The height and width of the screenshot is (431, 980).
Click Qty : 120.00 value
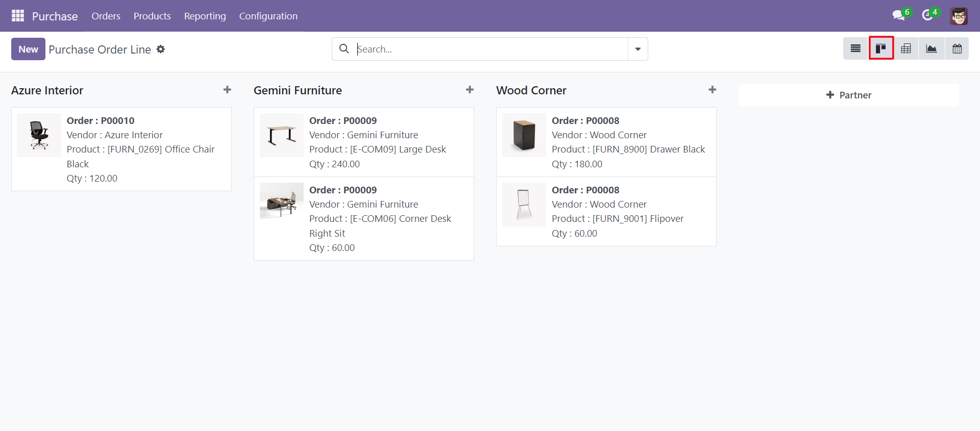pyautogui.click(x=92, y=178)
